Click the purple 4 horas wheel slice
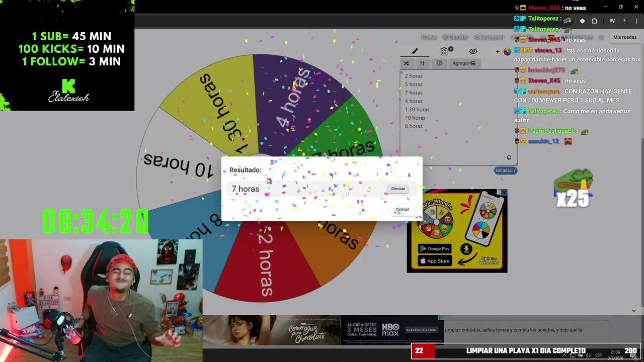Viewport: 644px width, 362px height. 297,101
